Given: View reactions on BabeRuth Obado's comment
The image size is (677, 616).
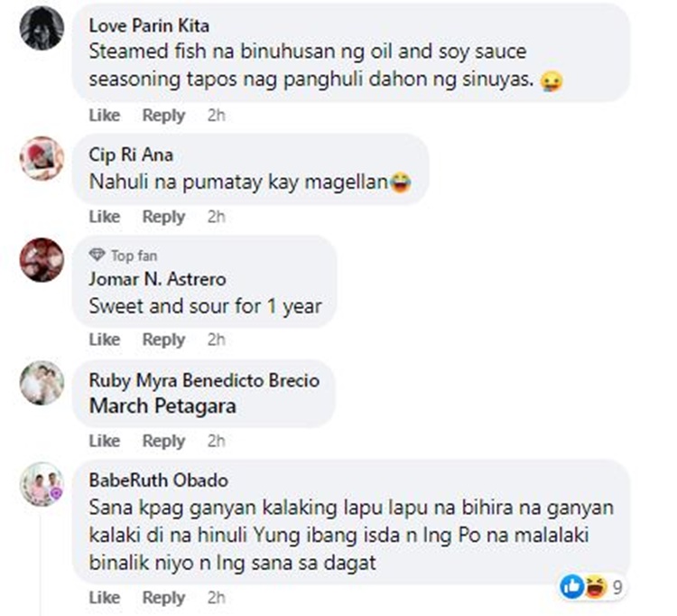Looking at the screenshot, I should [594, 588].
